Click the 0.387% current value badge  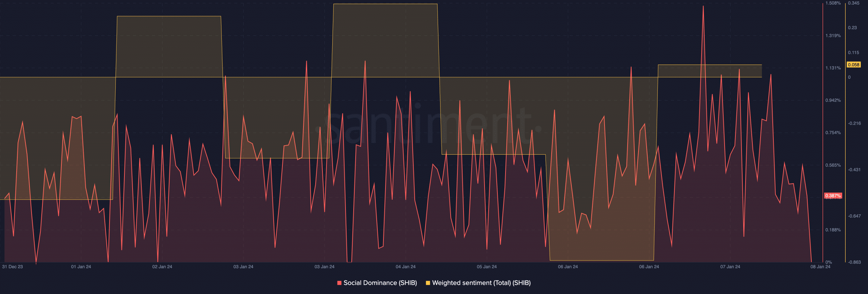(833, 196)
